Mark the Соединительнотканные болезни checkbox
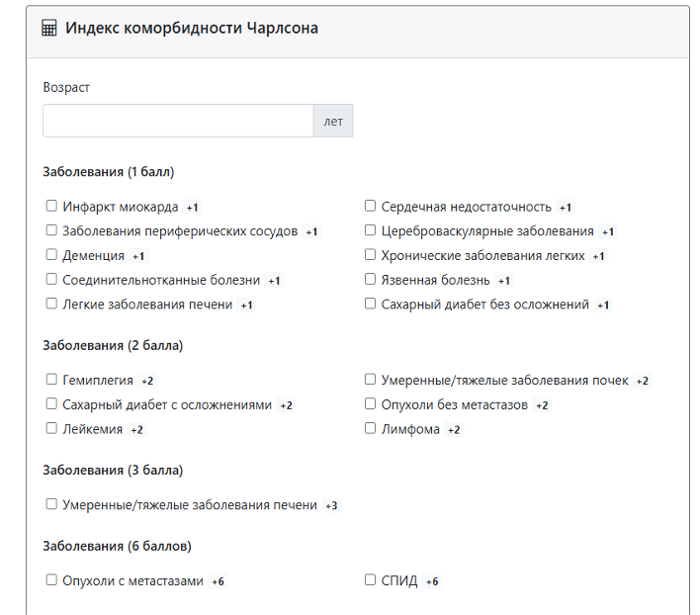The image size is (700, 615). [51, 279]
